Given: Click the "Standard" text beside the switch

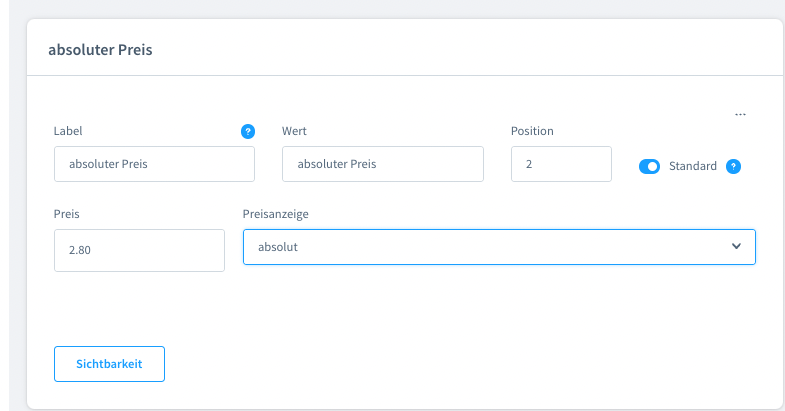Looking at the screenshot, I should tap(693, 166).
